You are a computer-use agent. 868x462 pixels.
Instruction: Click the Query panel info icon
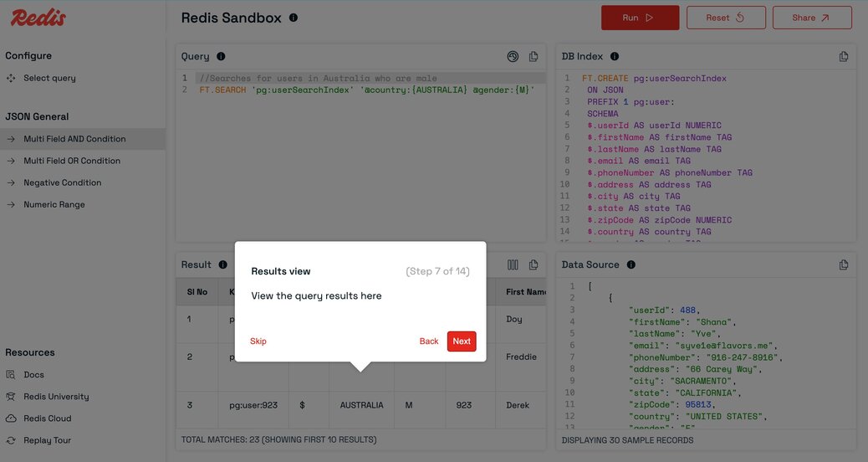[x=221, y=57]
